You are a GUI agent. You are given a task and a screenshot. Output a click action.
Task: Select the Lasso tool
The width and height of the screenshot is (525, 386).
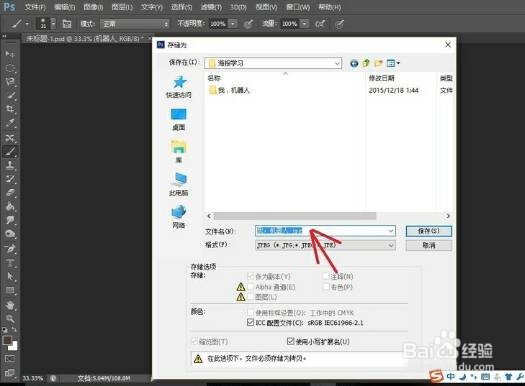[x=10, y=81]
